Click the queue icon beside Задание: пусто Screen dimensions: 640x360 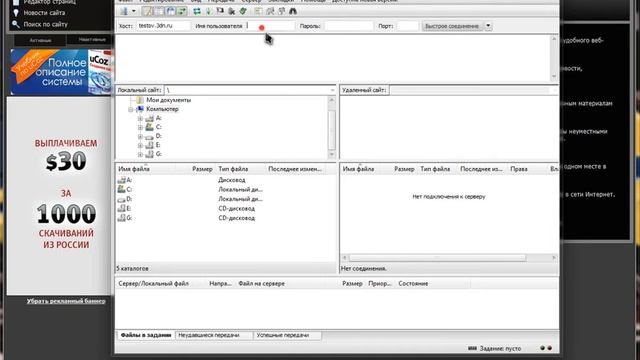(x=472, y=348)
